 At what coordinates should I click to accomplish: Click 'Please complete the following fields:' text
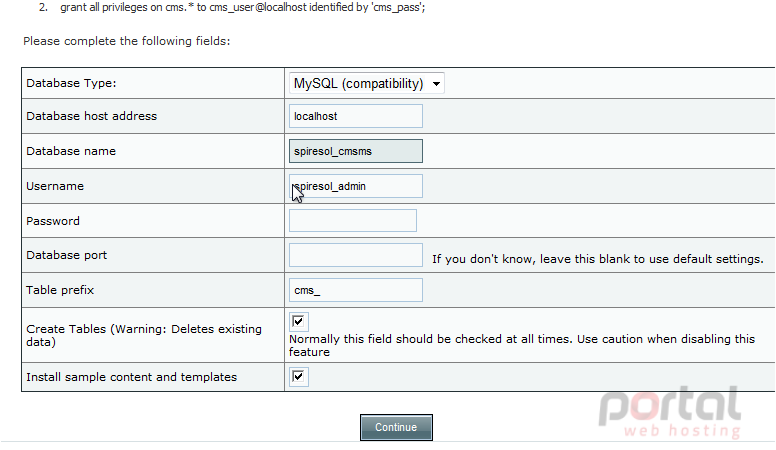[127, 41]
